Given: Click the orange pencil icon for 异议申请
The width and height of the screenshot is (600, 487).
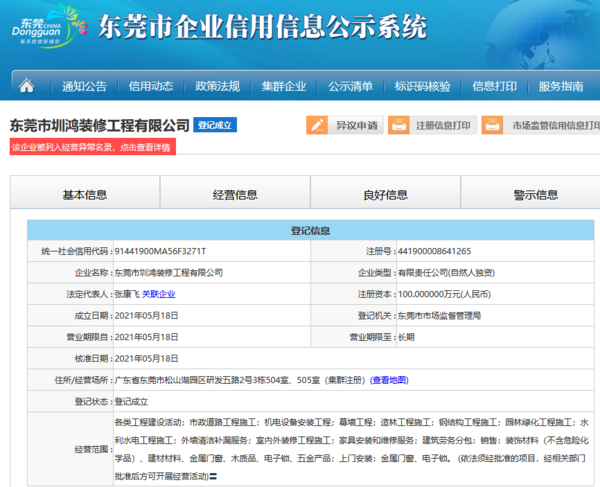Looking at the screenshot, I should pyautogui.click(x=317, y=125).
